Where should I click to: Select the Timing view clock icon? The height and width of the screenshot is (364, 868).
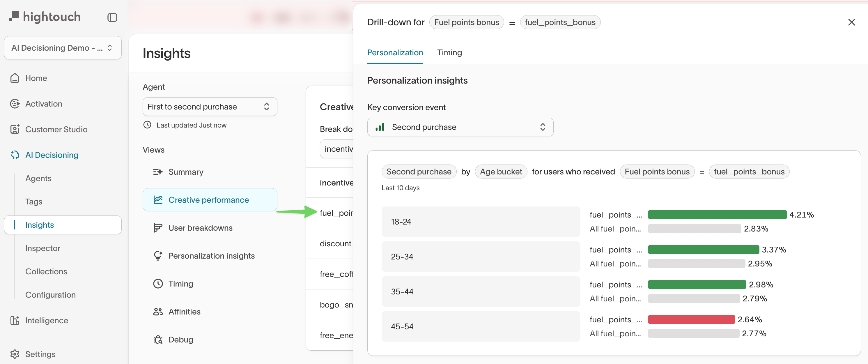tap(158, 283)
